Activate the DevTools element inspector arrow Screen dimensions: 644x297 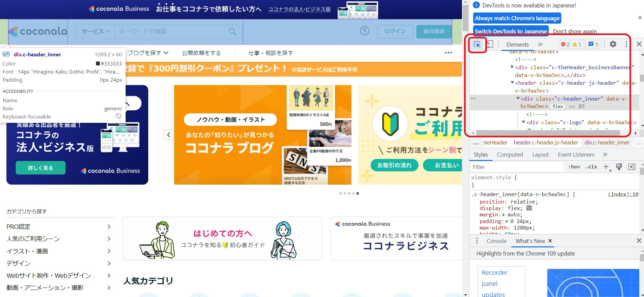tap(477, 44)
